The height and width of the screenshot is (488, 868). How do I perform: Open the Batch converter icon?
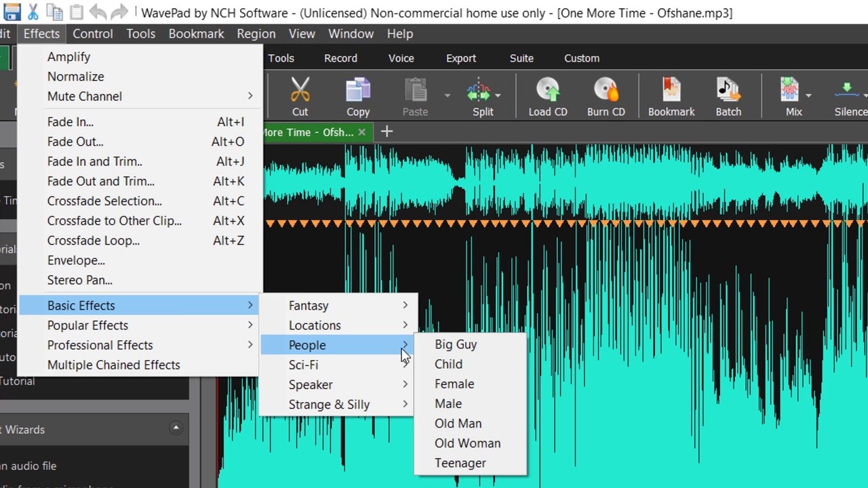tap(728, 90)
